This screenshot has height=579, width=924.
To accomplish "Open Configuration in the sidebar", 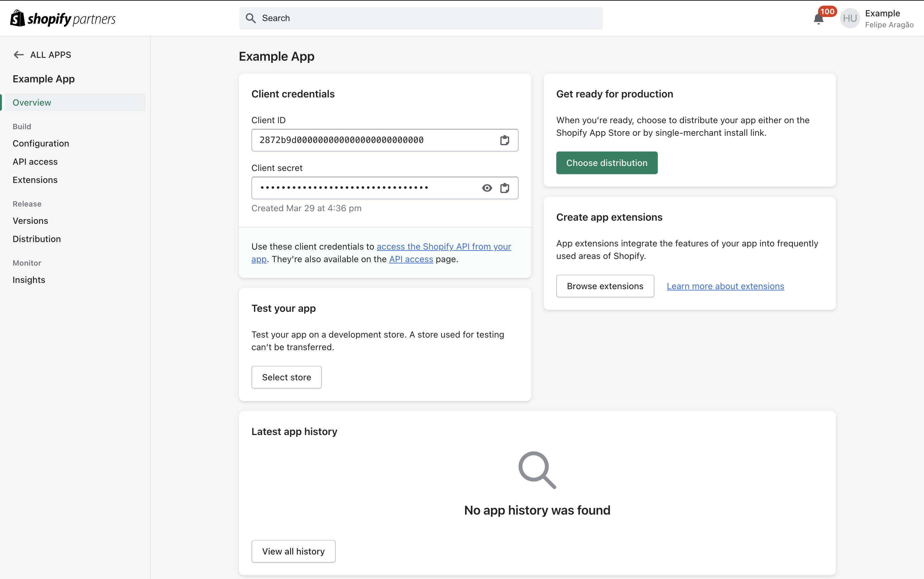I will click(41, 143).
